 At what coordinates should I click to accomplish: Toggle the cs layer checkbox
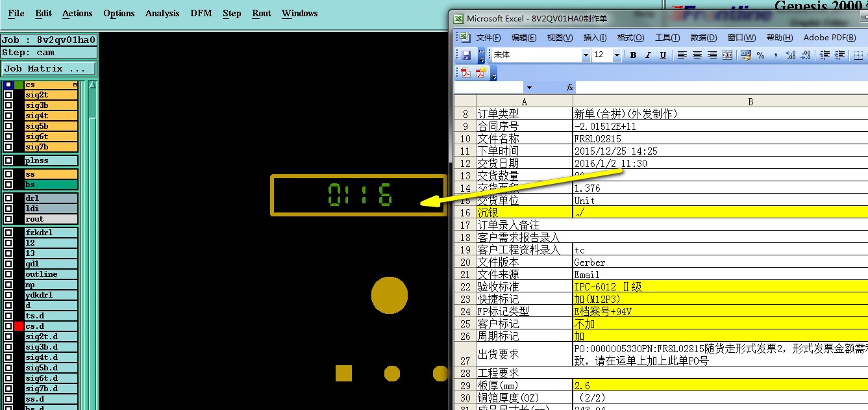click(x=8, y=85)
